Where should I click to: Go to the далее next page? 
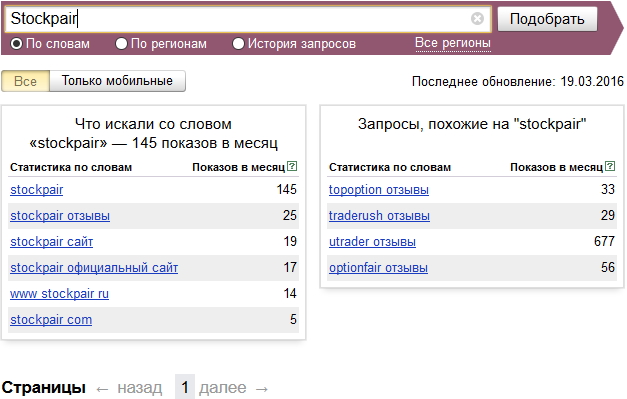[x=234, y=387]
